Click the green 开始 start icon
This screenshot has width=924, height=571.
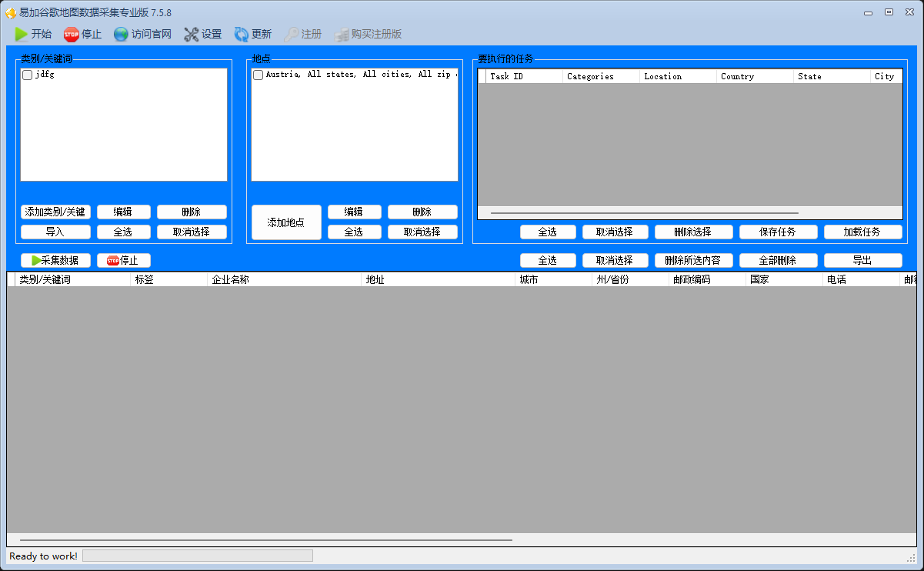(21, 34)
